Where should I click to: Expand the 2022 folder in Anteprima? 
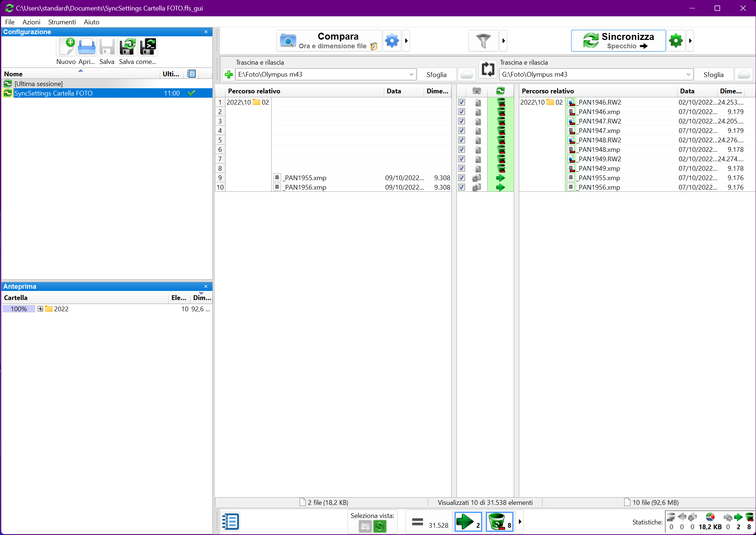pos(40,309)
